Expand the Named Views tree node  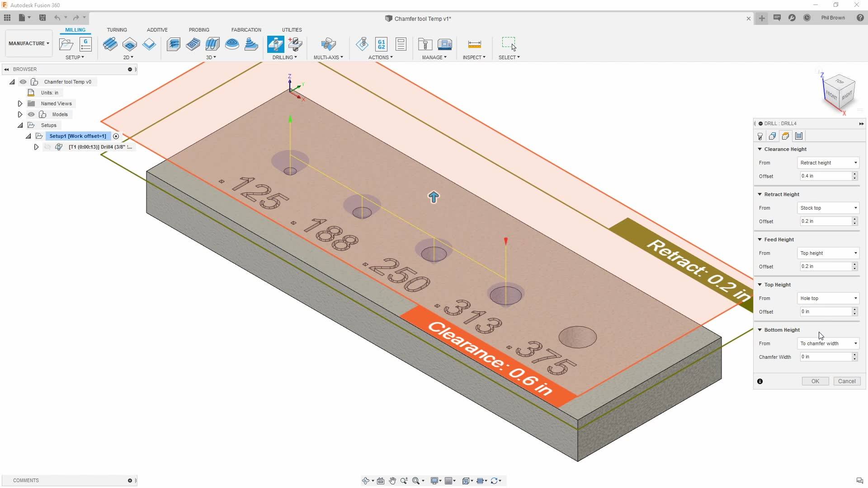point(20,103)
